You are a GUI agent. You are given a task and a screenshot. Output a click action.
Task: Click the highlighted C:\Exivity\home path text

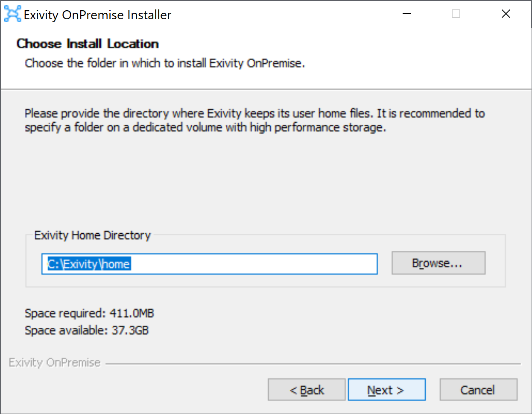click(x=89, y=264)
